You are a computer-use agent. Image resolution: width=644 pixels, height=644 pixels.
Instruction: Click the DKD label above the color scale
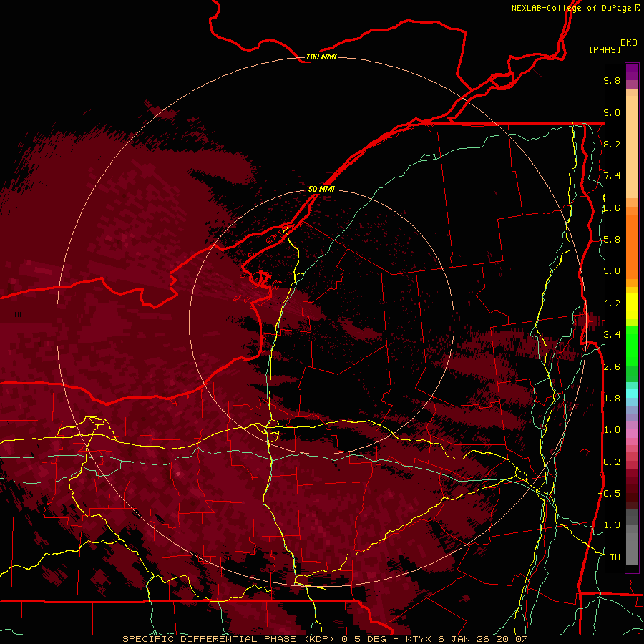(629, 43)
